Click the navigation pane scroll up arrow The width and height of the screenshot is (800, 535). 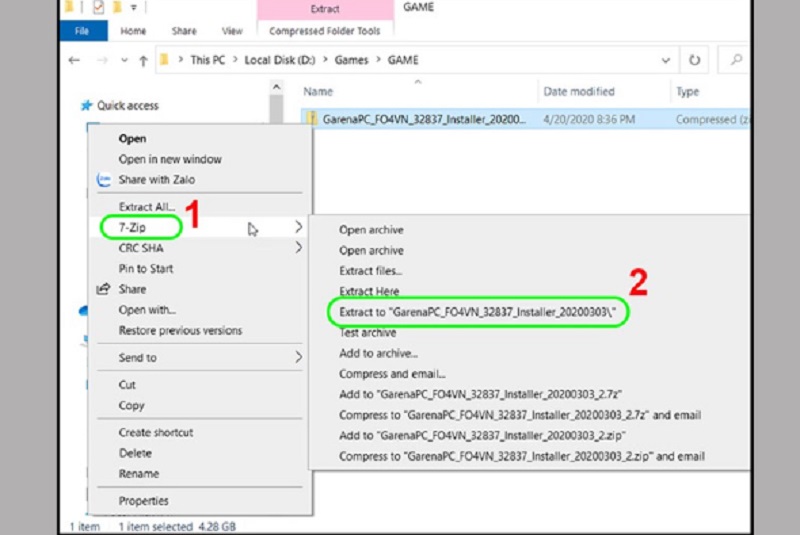(276, 87)
